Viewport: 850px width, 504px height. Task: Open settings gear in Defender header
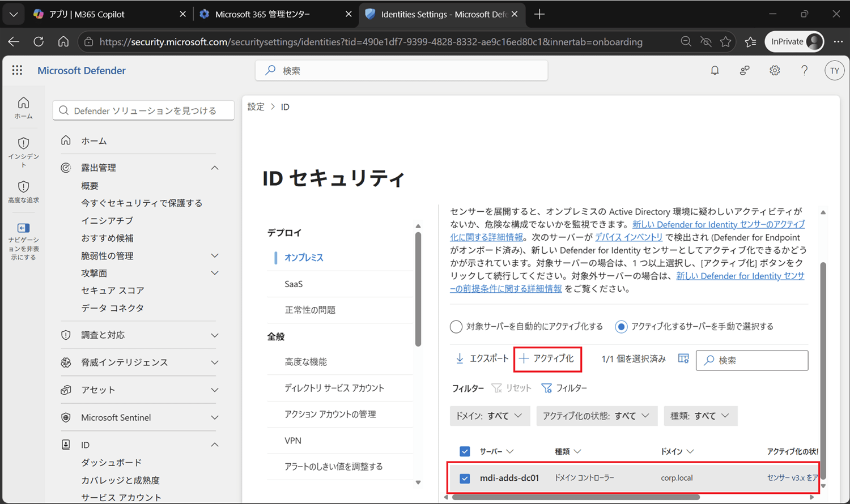775,70
